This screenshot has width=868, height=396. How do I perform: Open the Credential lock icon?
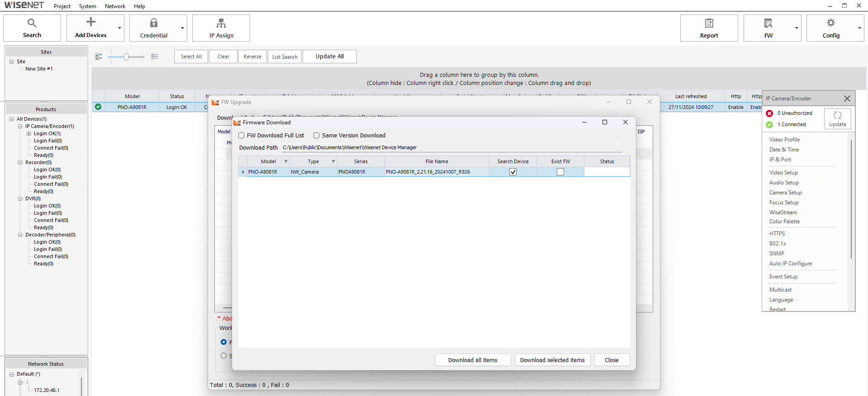click(x=154, y=23)
